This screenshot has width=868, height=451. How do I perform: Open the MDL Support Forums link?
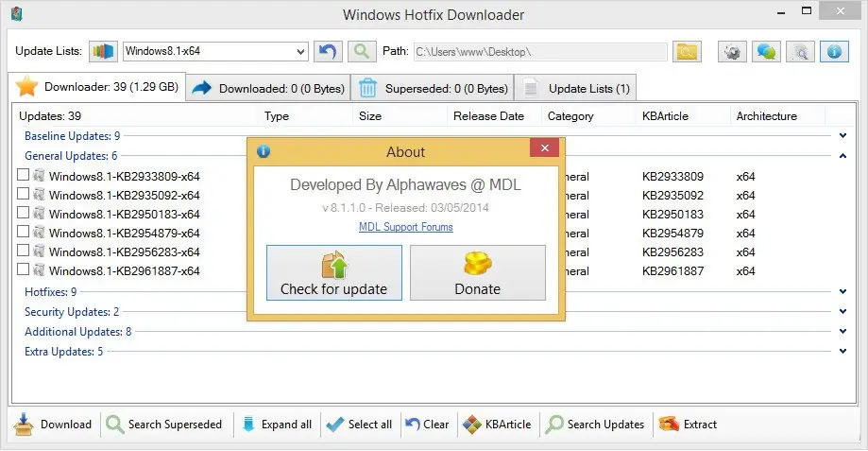pos(406,227)
